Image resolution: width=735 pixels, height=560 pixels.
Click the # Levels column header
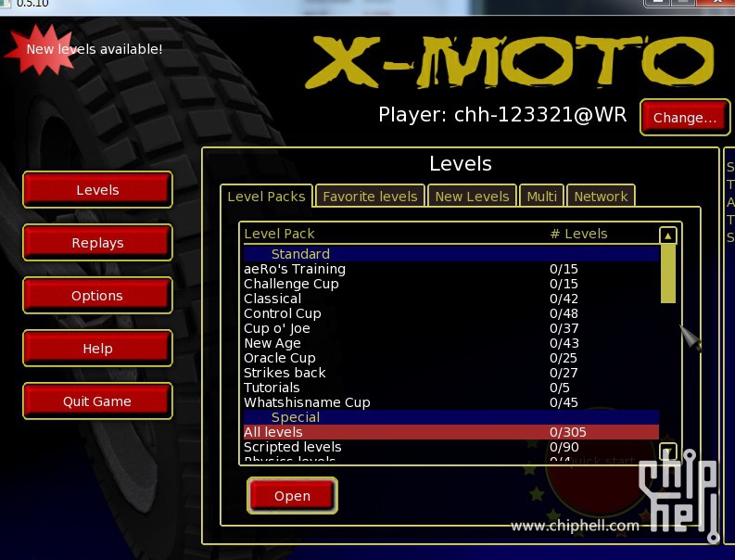coord(578,234)
